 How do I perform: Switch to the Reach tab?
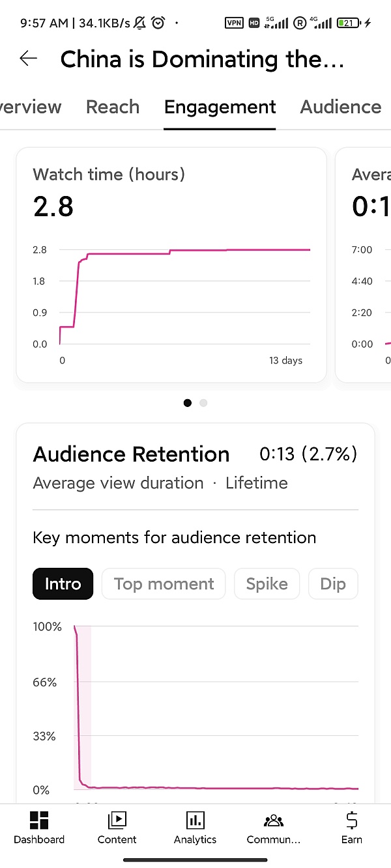[113, 107]
